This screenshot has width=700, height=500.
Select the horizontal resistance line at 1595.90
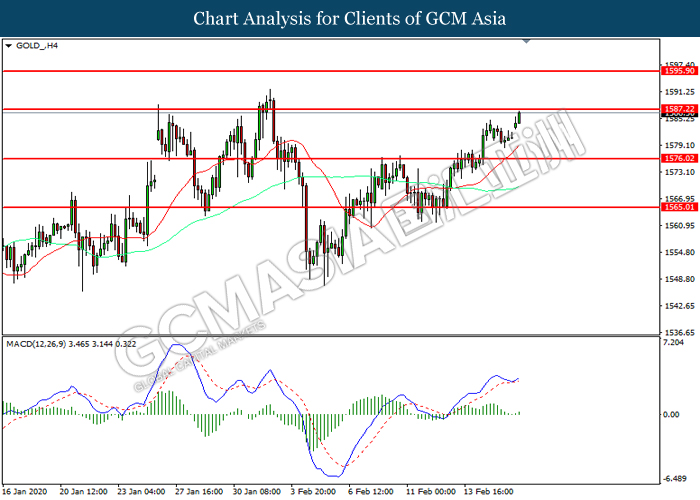(x=331, y=71)
